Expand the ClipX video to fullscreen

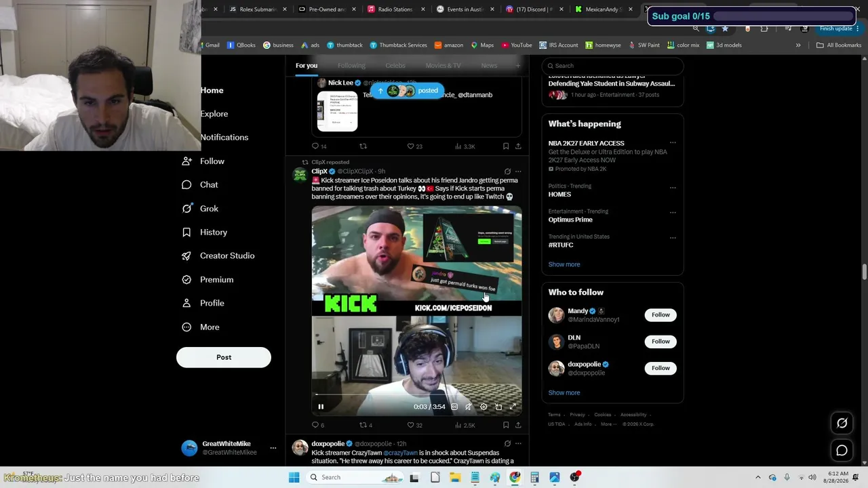pos(513,407)
